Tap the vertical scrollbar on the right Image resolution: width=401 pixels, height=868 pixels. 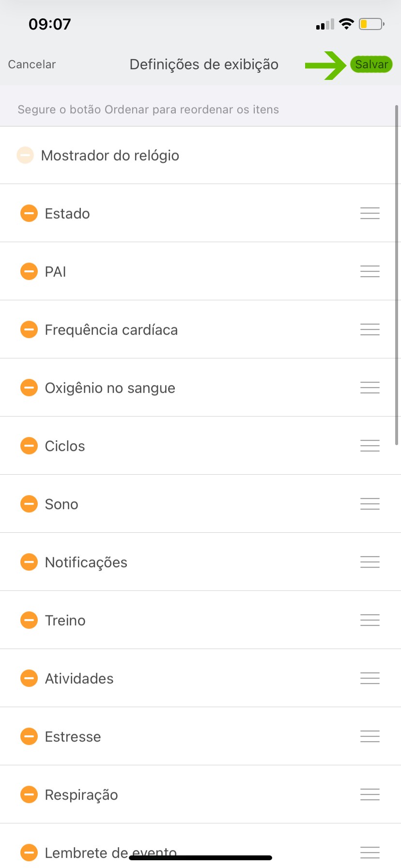pos(397,275)
